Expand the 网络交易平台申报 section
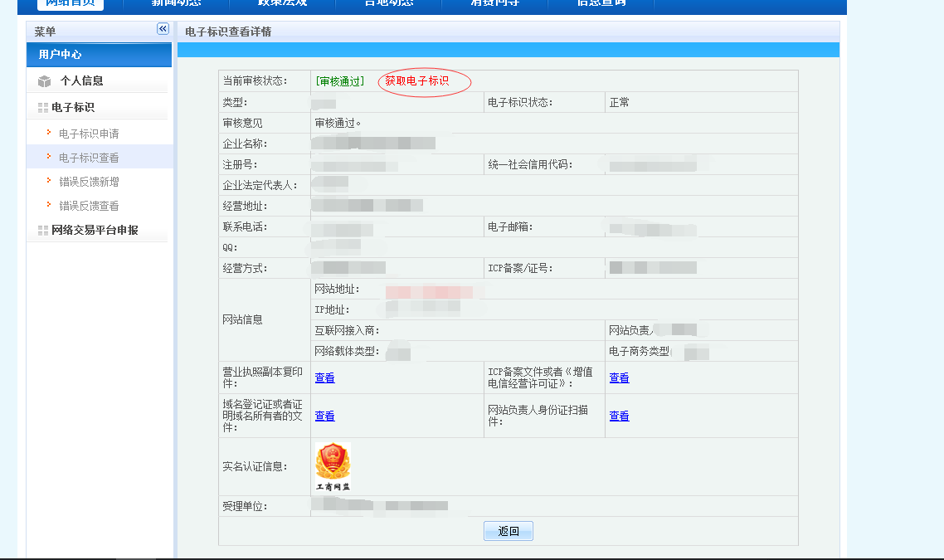 [95, 231]
